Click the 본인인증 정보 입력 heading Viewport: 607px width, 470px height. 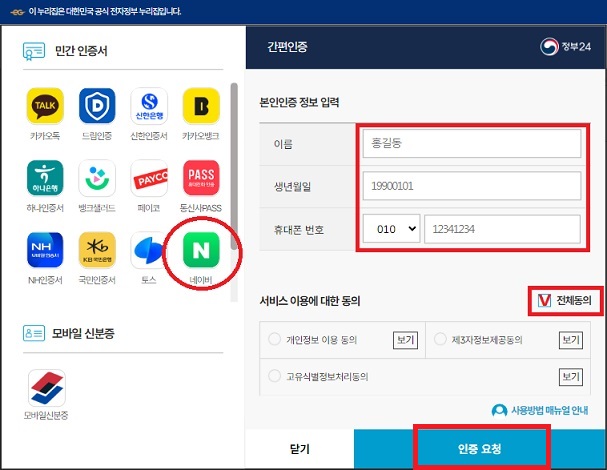click(x=299, y=102)
